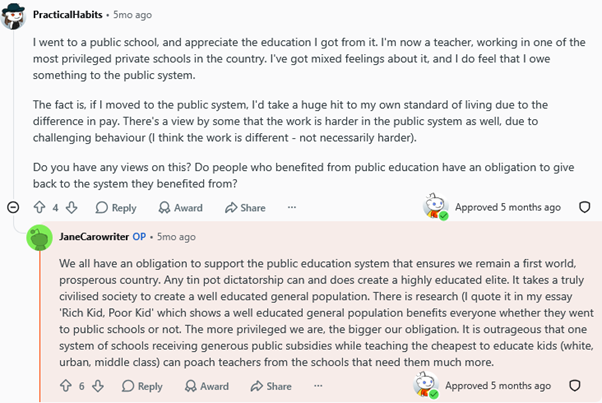Open more options on PracticalHabits comment

pos(292,207)
